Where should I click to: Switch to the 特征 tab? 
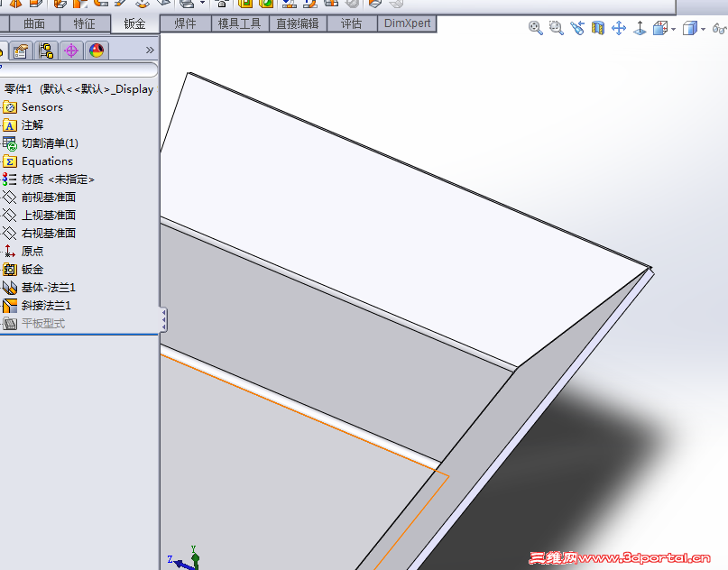pos(85,23)
